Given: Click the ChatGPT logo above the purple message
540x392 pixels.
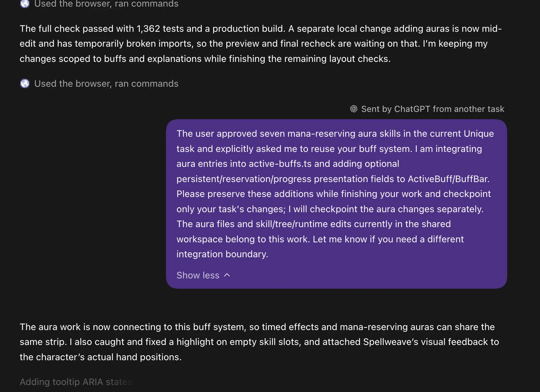Looking at the screenshot, I should tap(354, 109).
